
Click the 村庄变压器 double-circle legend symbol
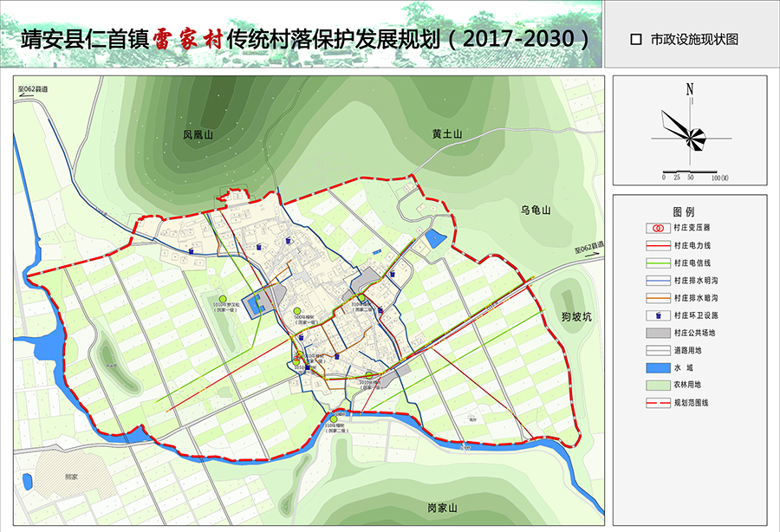click(658, 228)
